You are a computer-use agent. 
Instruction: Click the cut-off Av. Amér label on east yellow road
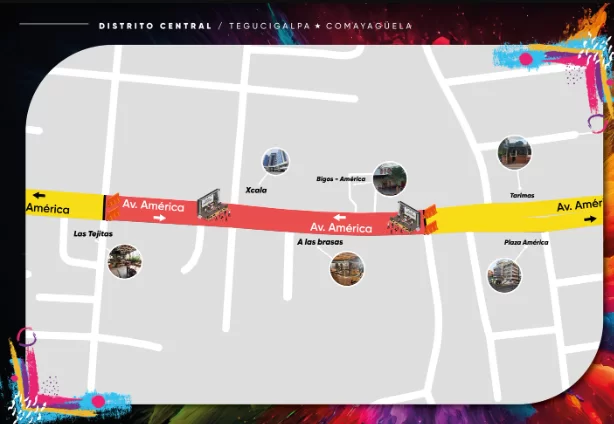[580, 205]
